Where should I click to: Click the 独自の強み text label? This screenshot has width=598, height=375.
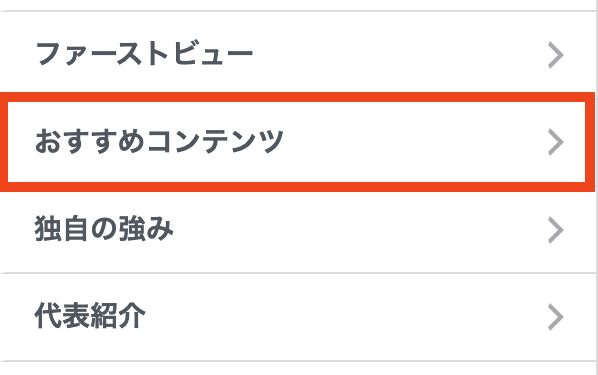(x=104, y=229)
